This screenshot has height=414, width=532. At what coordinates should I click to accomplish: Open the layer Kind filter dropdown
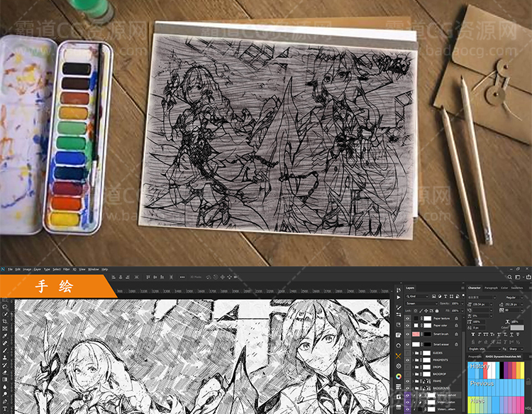point(417,297)
